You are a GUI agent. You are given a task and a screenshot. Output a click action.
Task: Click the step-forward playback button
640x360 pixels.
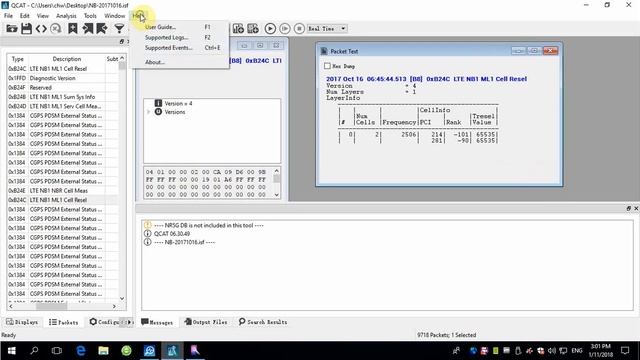(285, 29)
